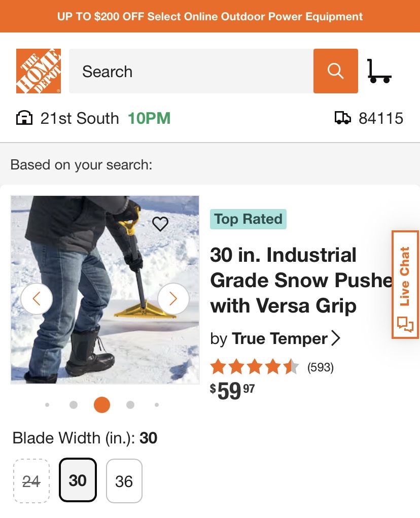Change delivery ZIP code 84115
Screen dimensions: 420x518
[x=380, y=119]
